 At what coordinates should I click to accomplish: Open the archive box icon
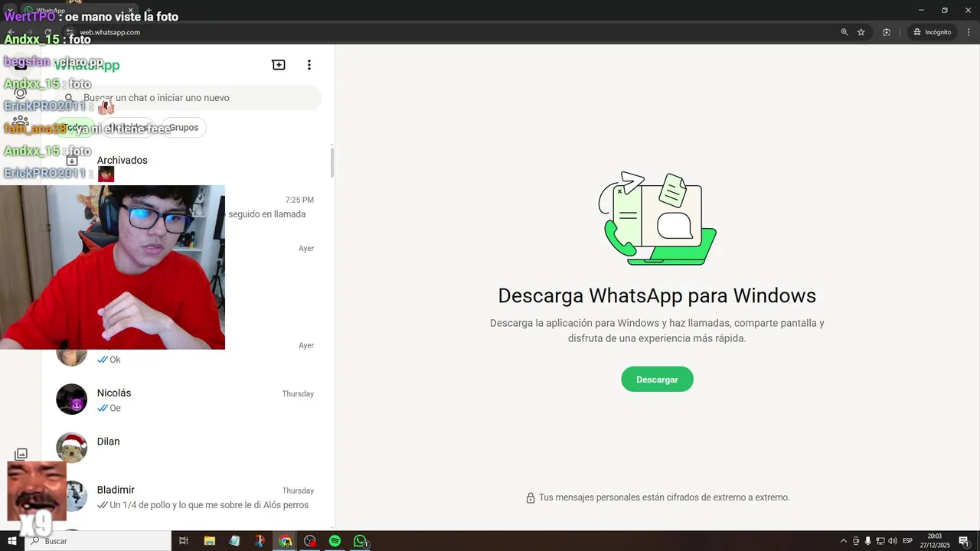(72, 161)
